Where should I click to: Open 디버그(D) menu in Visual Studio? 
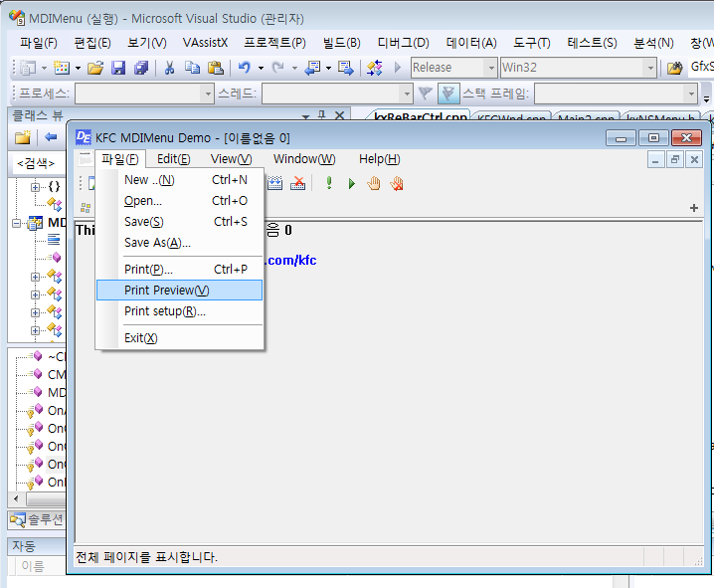point(403,43)
